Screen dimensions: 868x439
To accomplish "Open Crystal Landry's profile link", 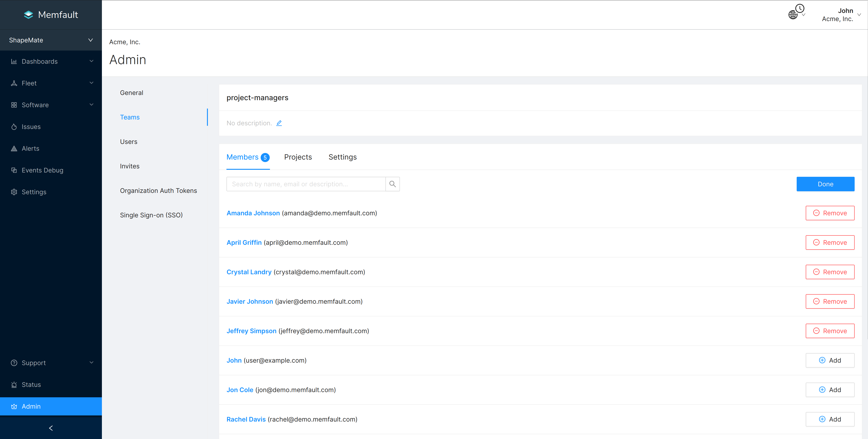I will [249, 272].
